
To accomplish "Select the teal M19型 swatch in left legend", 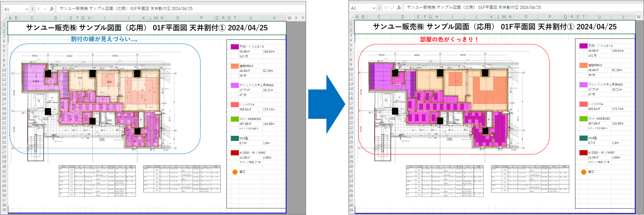I will 235,138.
